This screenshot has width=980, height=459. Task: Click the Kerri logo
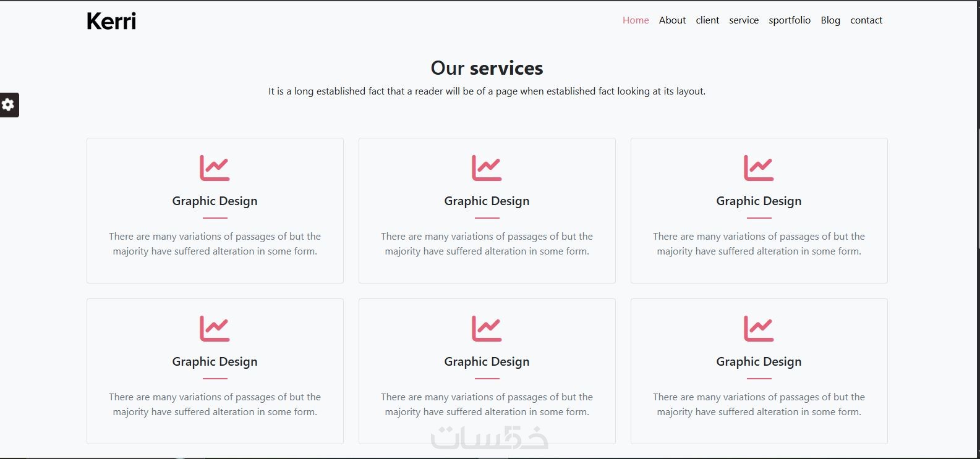tap(111, 21)
